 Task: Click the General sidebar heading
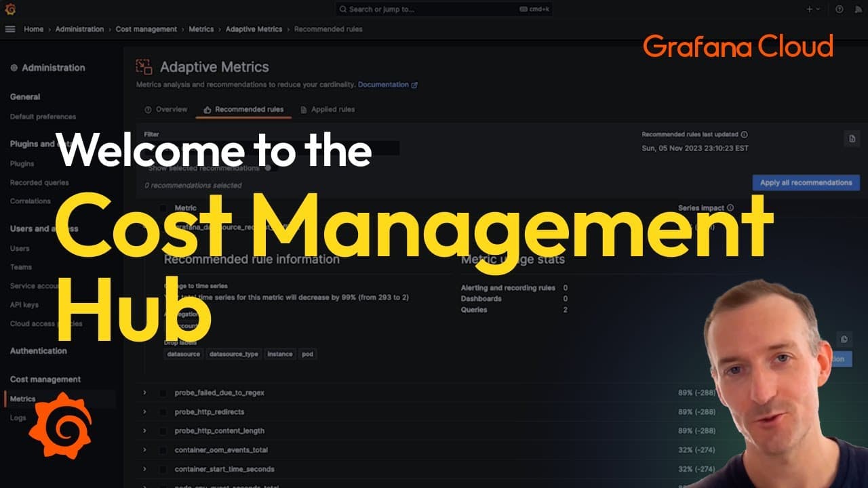[25, 97]
